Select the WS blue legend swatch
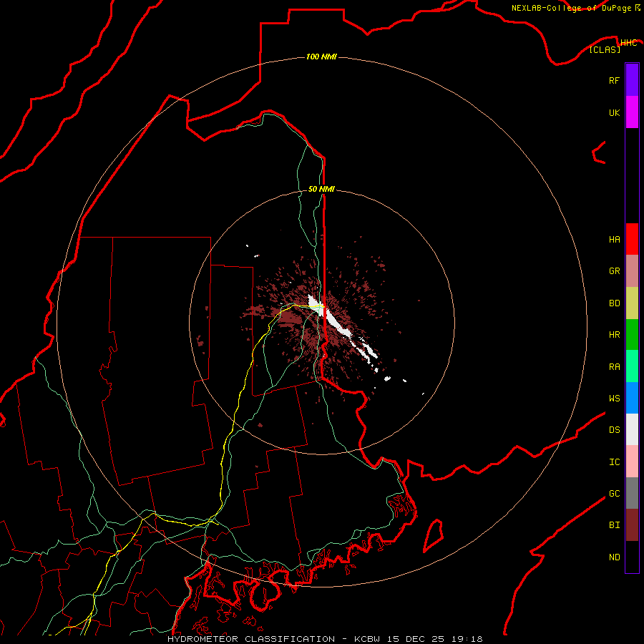 [x=632, y=398]
